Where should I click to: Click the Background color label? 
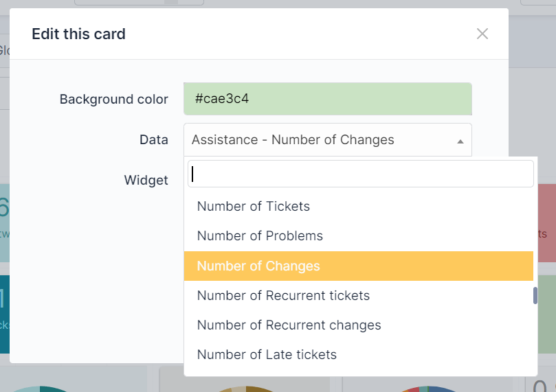pos(114,99)
